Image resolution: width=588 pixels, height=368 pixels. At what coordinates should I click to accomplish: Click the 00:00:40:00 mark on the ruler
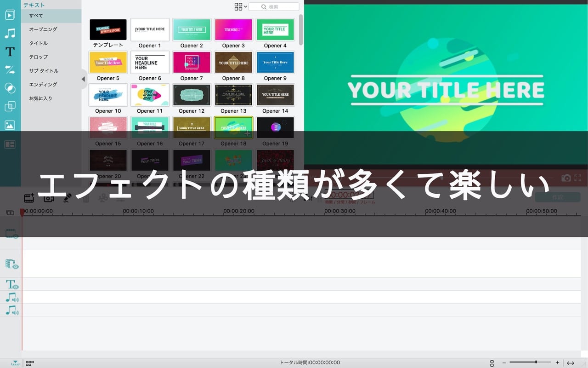(441, 211)
